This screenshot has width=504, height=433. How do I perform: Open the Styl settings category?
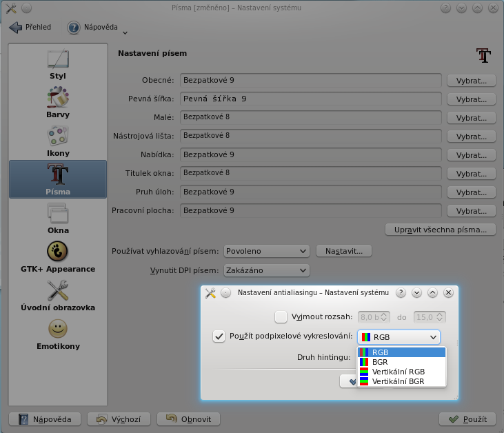pyautogui.click(x=58, y=64)
